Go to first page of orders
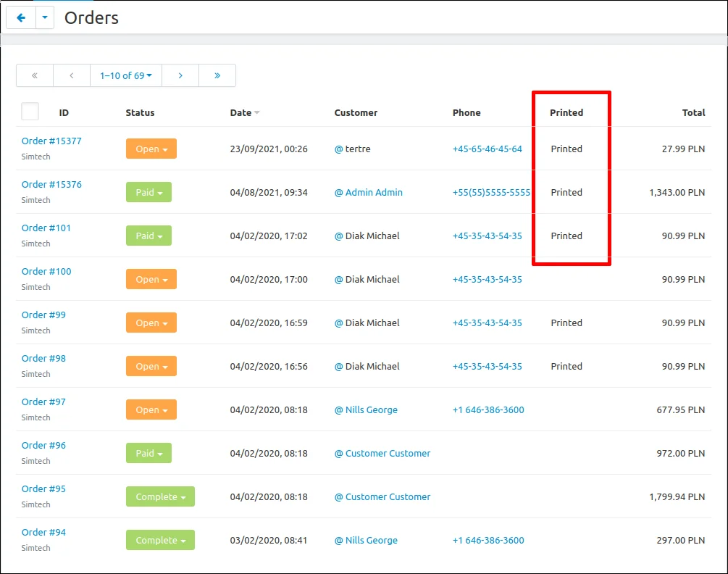Screen dimensions: 728x574 point(35,75)
